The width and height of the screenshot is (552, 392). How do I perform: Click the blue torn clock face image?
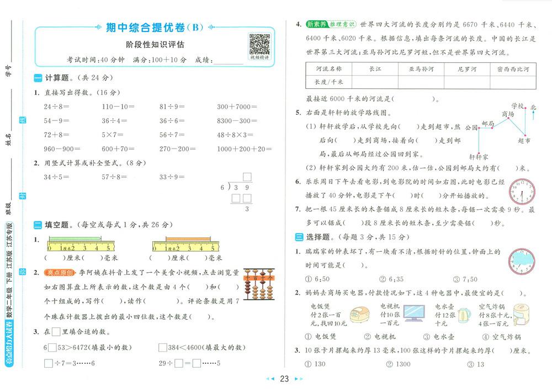[521, 261]
